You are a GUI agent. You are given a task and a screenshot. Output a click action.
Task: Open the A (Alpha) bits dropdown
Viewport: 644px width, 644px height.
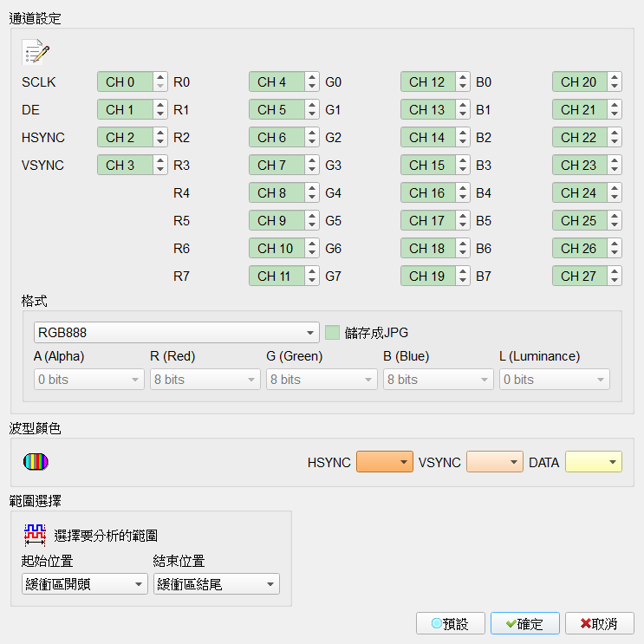[88, 379]
